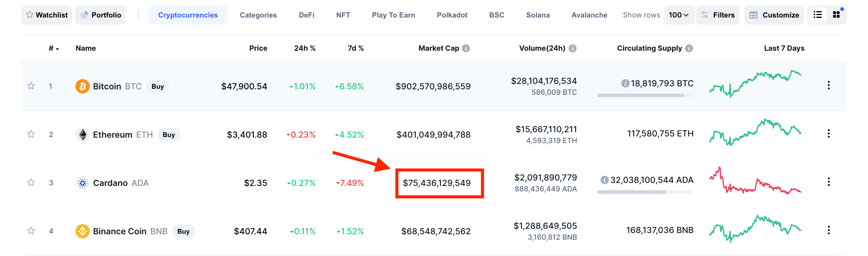868x256 pixels.
Task: Click info icon beside Cardano circulating supply
Action: [x=605, y=180]
